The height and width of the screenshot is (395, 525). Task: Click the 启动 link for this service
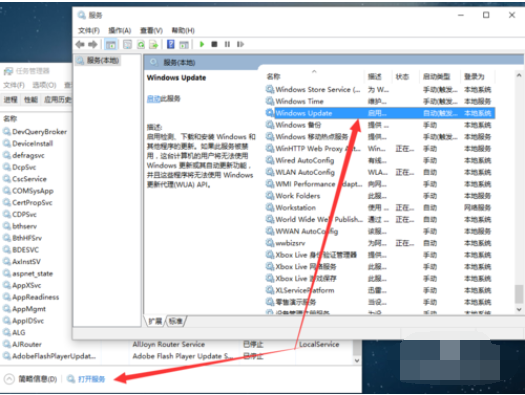(x=154, y=98)
